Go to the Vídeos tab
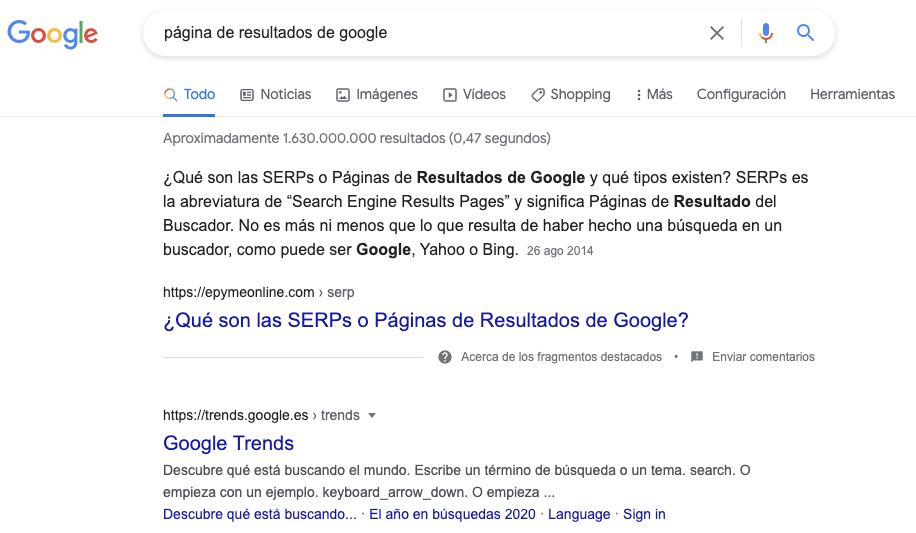916x533 pixels. click(x=474, y=95)
